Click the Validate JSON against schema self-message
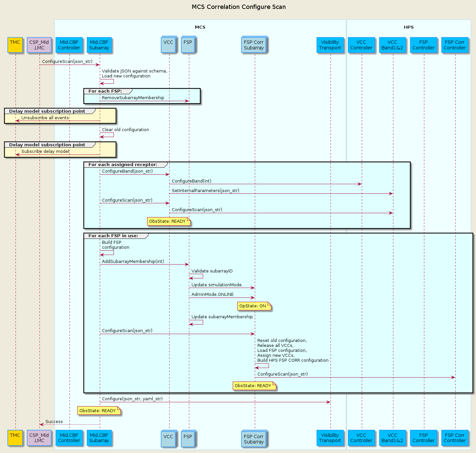This screenshot has width=476, height=453. coord(134,73)
